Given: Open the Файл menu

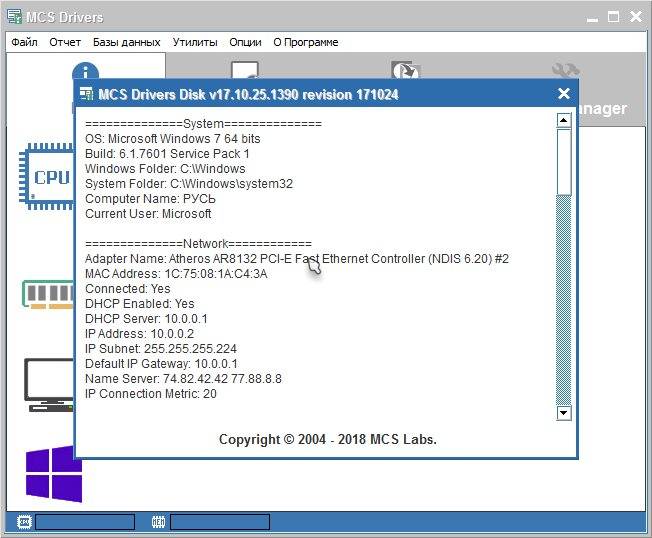Looking at the screenshot, I should click(x=24, y=42).
